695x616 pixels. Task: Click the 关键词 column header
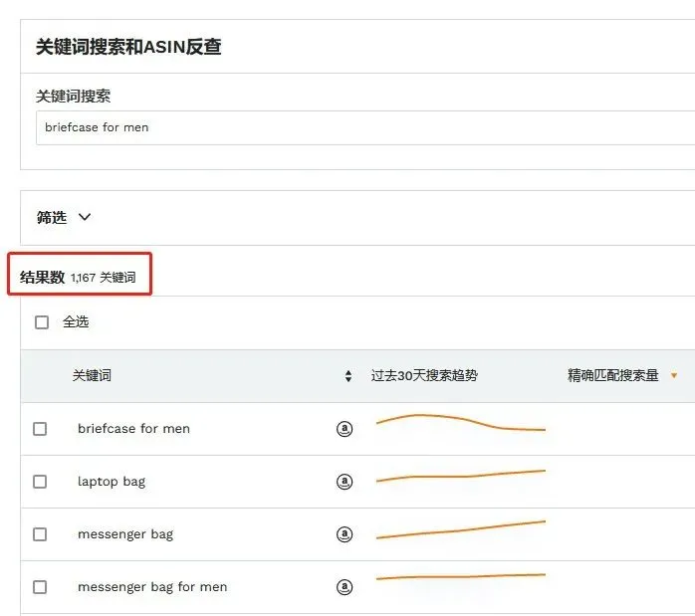(92, 375)
